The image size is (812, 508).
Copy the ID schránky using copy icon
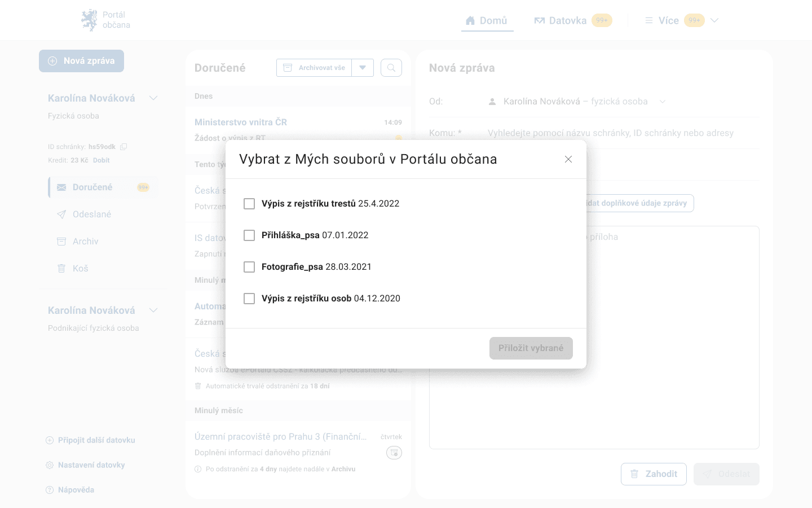click(x=123, y=147)
